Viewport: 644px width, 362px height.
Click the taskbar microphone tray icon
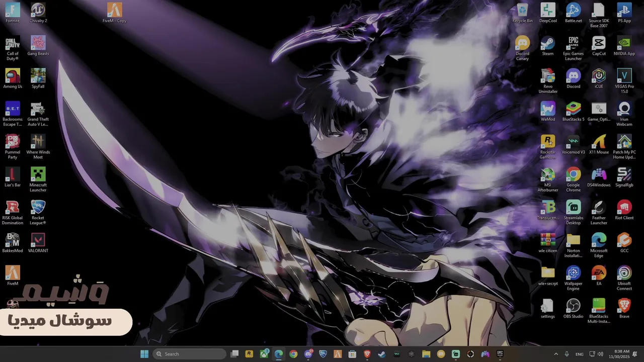[x=567, y=354]
